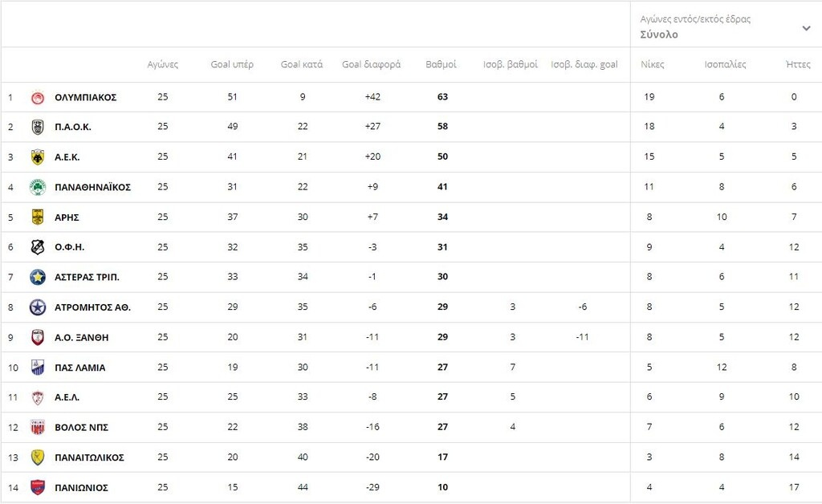Image resolution: width=822 pixels, height=504 pixels.
Task: Click the Olympiakos team crest
Action: coord(38,97)
